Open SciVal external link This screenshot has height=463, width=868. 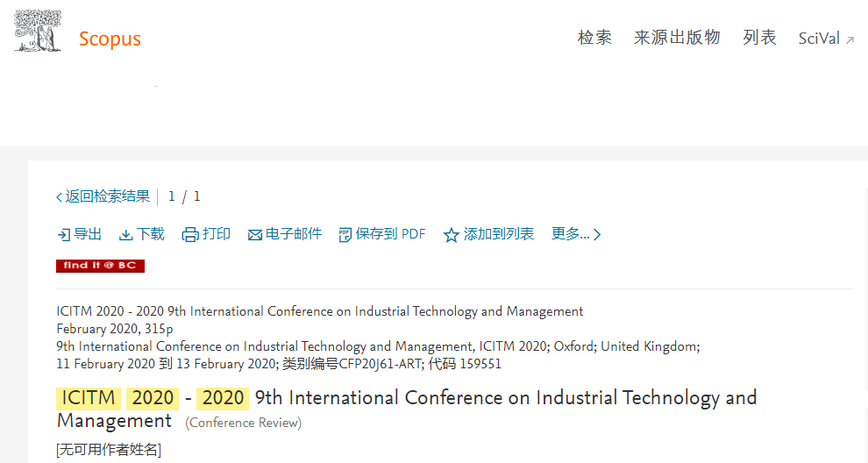click(826, 39)
